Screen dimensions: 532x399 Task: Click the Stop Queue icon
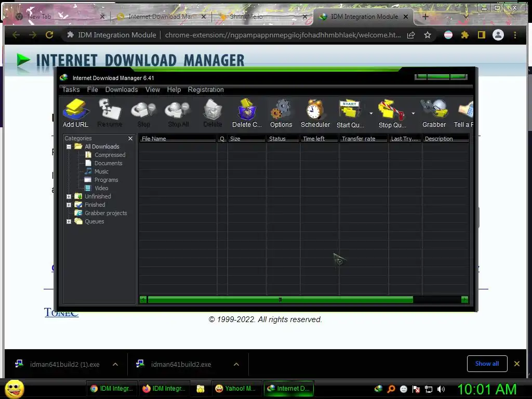point(392,113)
